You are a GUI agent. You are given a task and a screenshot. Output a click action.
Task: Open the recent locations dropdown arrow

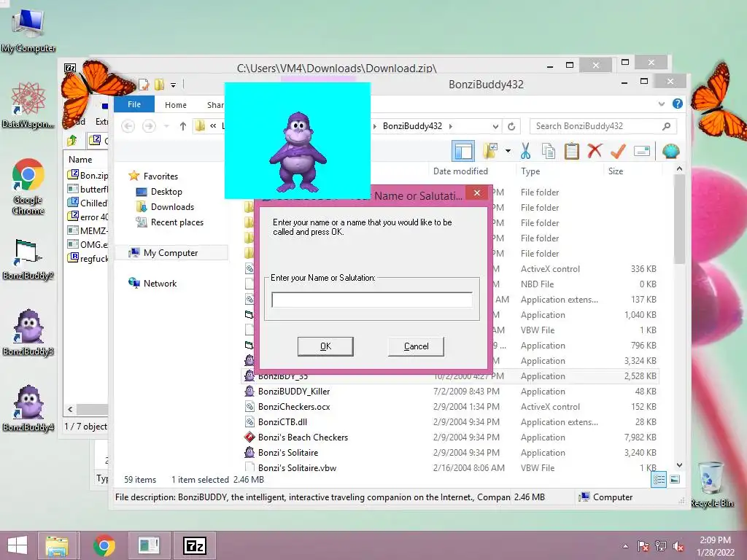166,126
